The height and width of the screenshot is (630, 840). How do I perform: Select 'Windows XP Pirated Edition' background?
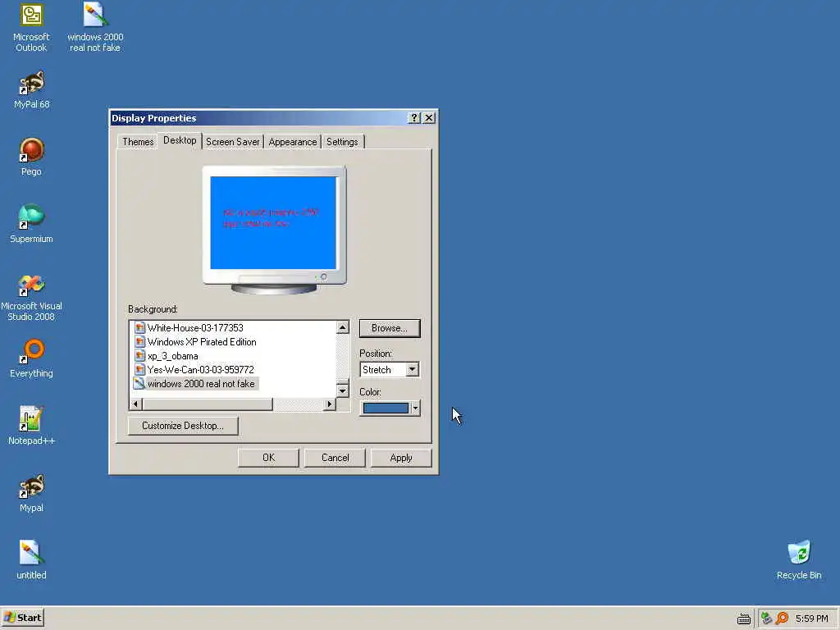click(x=202, y=342)
